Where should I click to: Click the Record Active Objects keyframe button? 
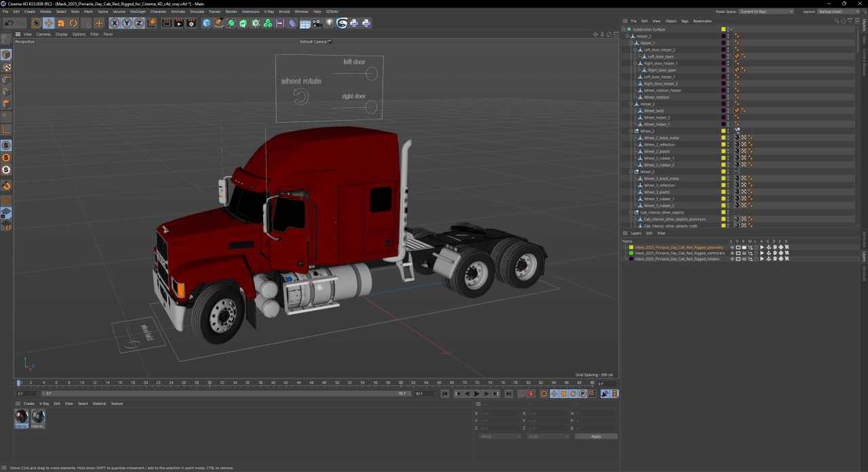coord(521,393)
